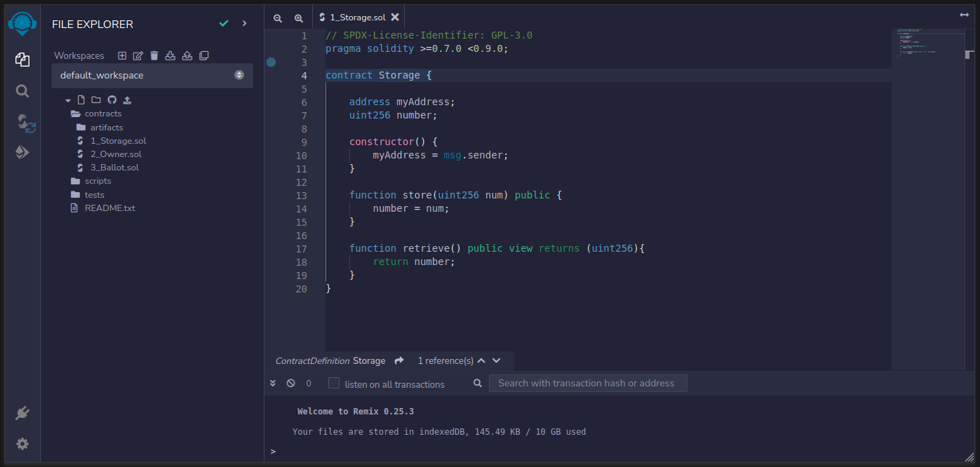Collapse the terminal with double chevron
Image resolution: width=980 pixels, height=467 pixels.
[273, 384]
